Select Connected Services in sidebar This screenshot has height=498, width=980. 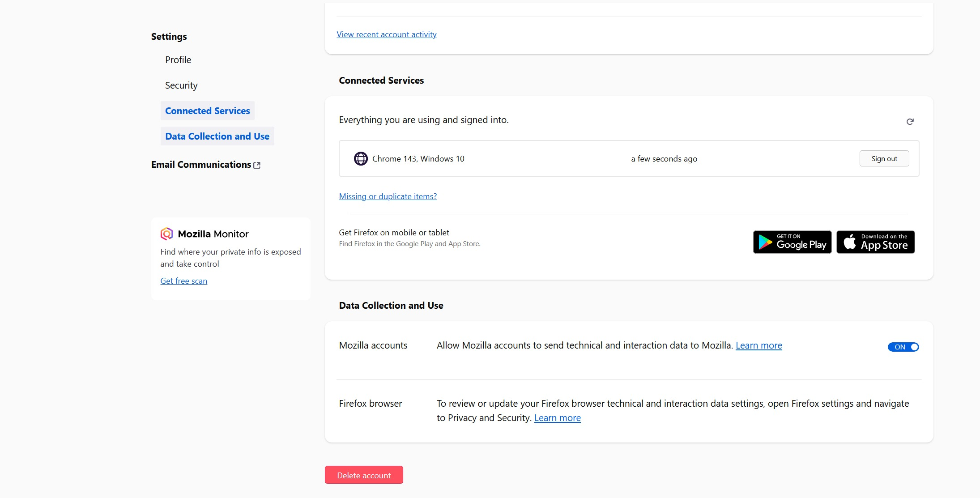click(207, 111)
